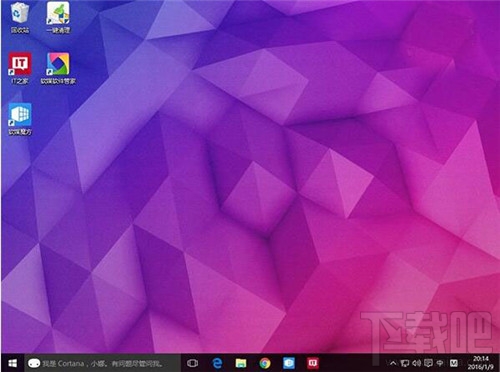Open the network status tray icon
Screen dimensions: 500x372
(405, 363)
